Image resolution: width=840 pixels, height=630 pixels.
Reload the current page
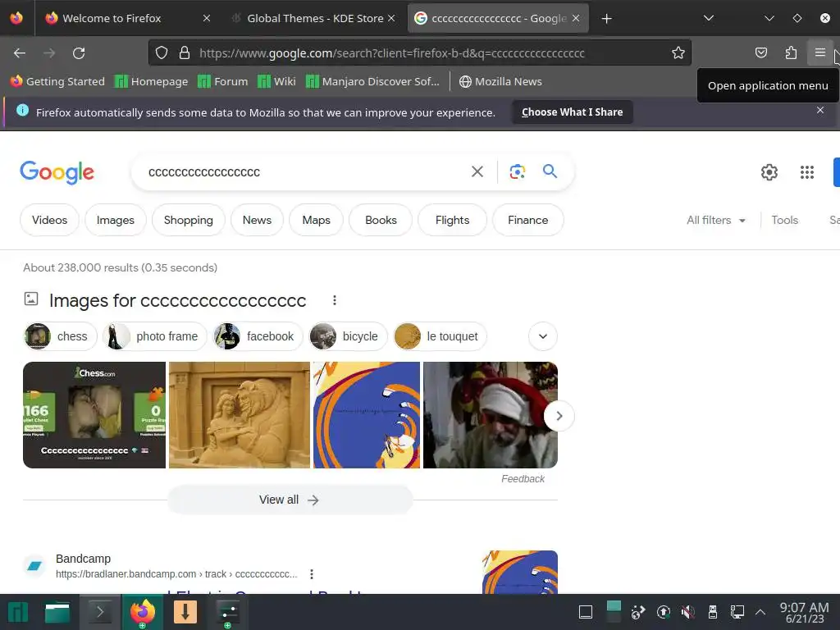coord(79,53)
